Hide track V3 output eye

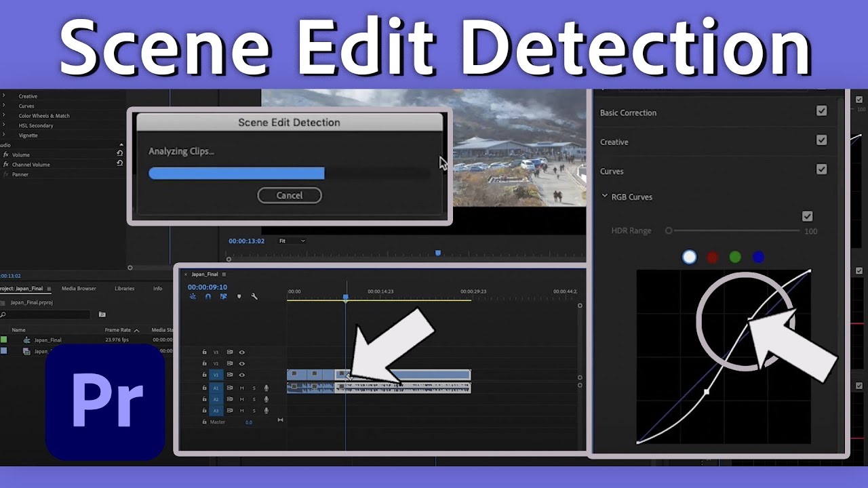coord(241,352)
